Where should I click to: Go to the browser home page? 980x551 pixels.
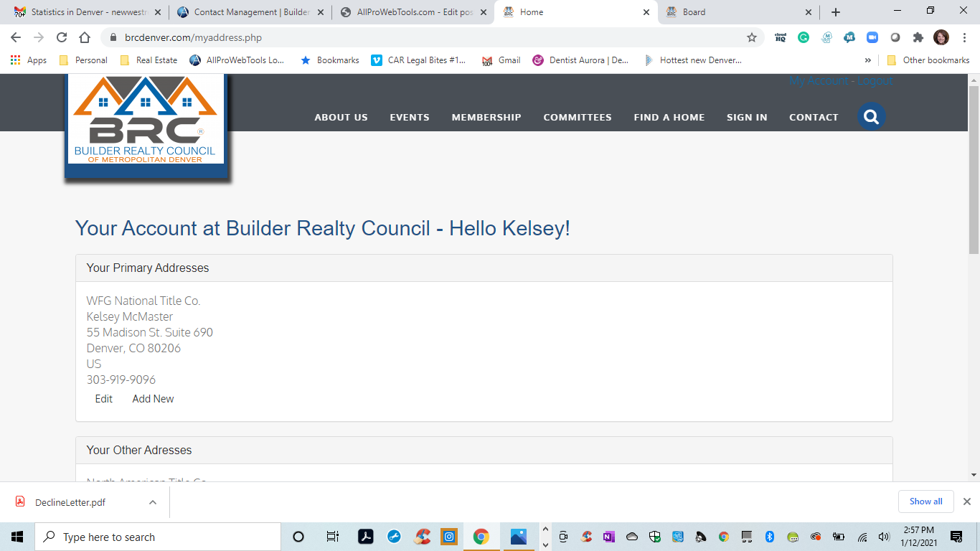(x=85, y=37)
